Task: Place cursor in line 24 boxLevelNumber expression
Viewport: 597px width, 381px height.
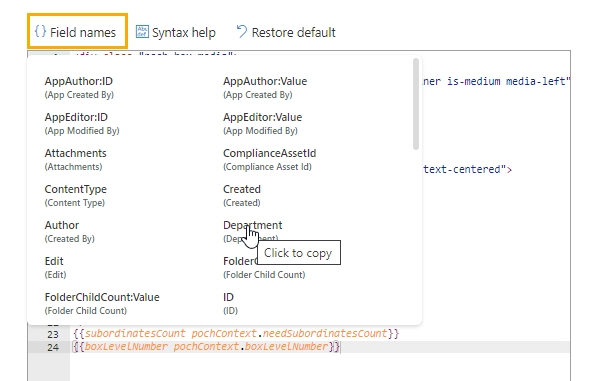Action: tap(206, 346)
